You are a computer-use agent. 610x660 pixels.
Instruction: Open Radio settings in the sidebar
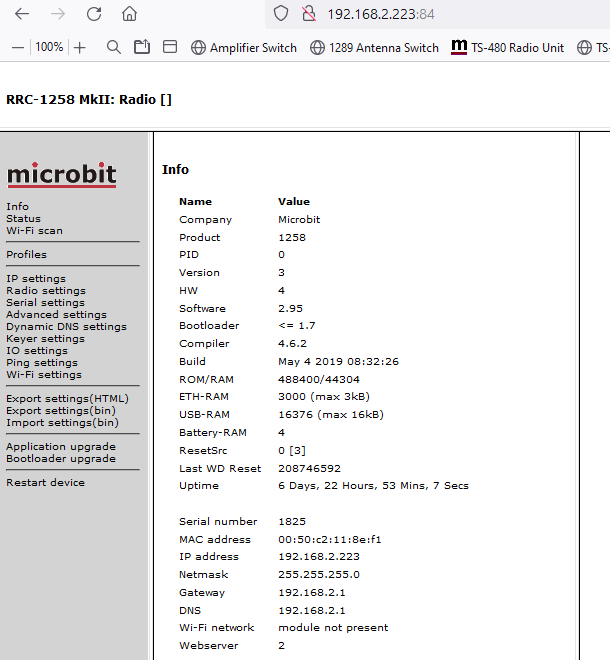click(46, 290)
